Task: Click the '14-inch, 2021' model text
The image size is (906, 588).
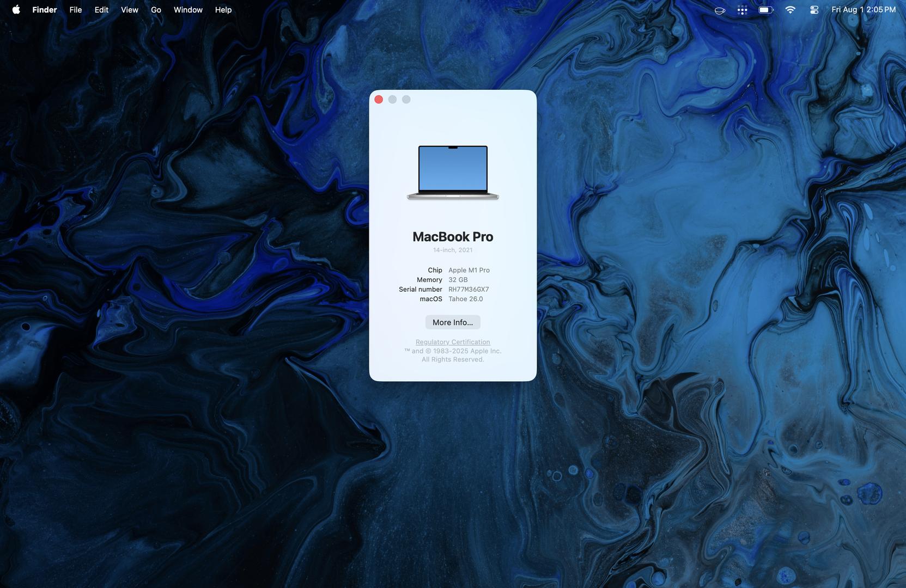Action: pyautogui.click(x=453, y=250)
